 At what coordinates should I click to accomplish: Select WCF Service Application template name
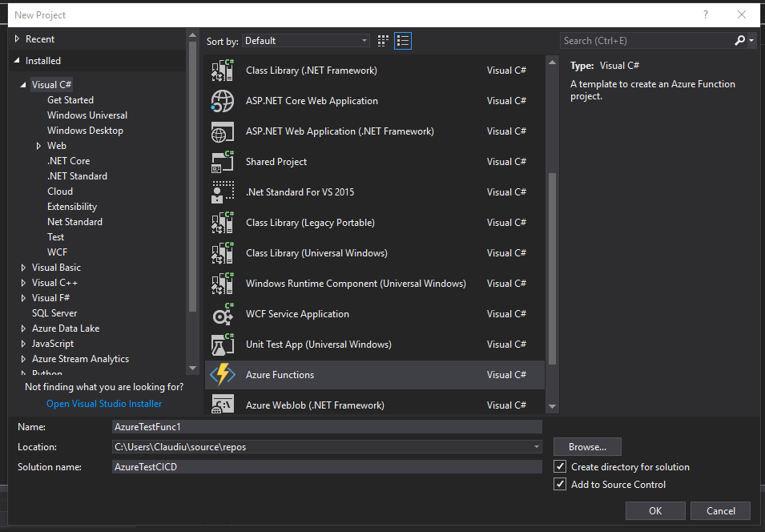[x=297, y=314]
